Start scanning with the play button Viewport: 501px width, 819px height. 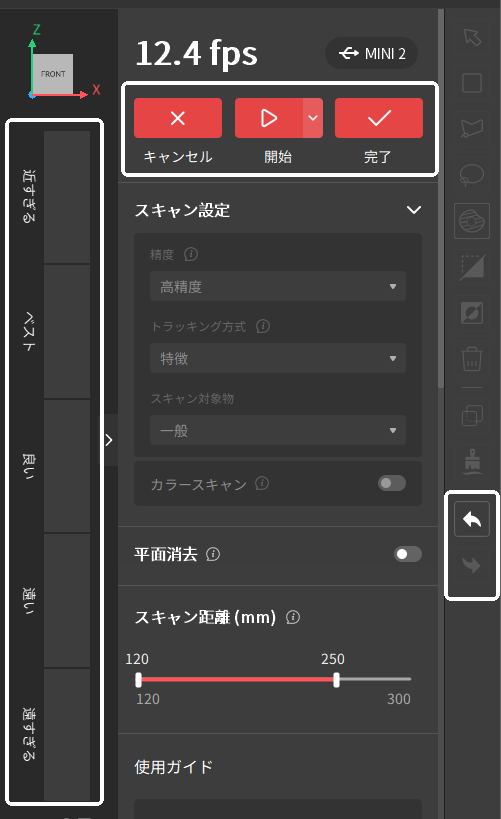tap(269, 118)
